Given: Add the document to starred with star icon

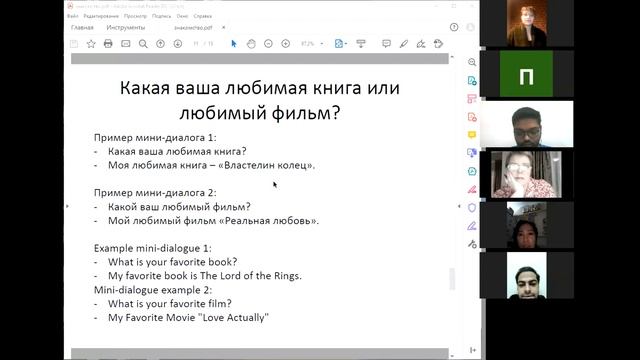Looking at the screenshot, I should tap(91, 44).
